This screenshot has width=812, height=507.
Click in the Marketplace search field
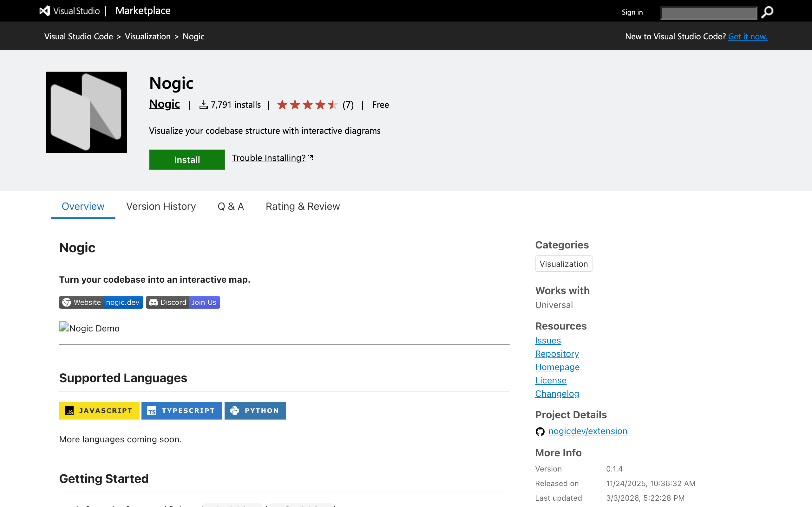tap(708, 13)
